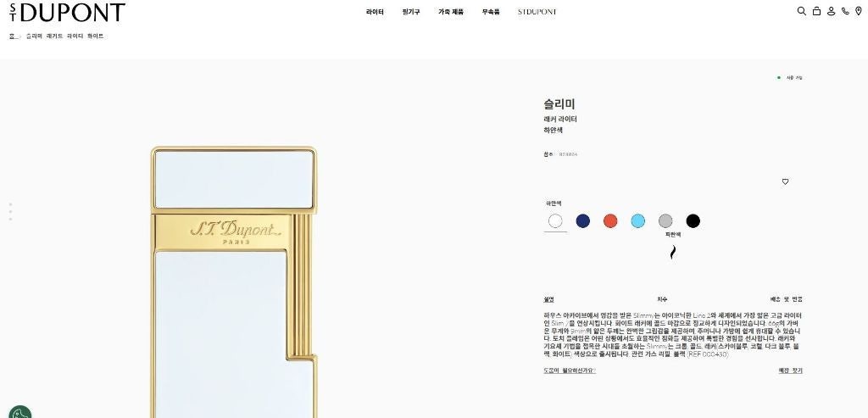Add product to wishlist with heart icon
The image size is (868, 418).
pyautogui.click(x=785, y=181)
